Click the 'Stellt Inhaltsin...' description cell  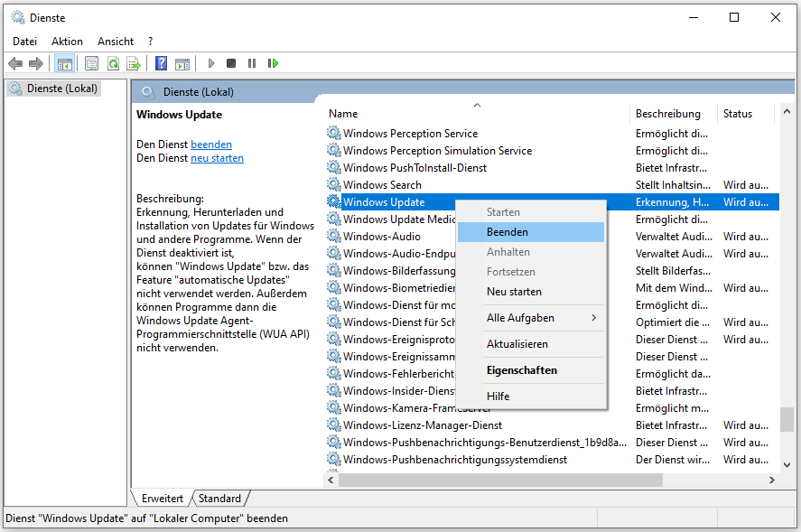(x=673, y=185)
